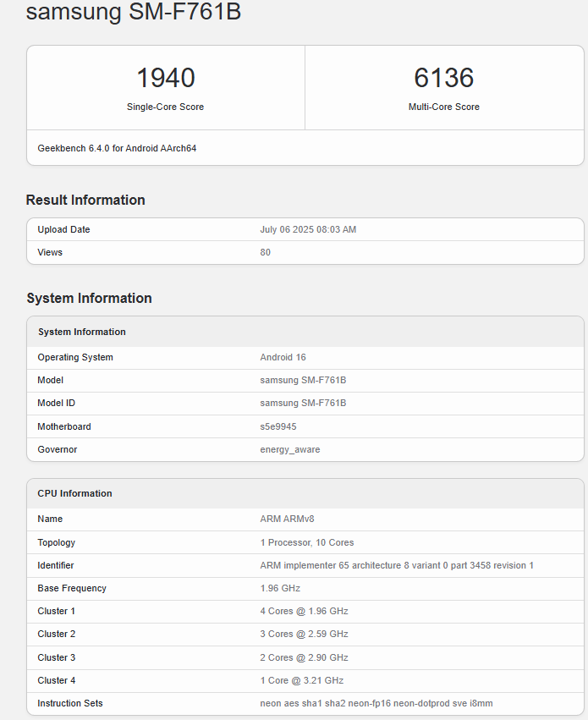Click the Operating System label

tap(75, 357)
